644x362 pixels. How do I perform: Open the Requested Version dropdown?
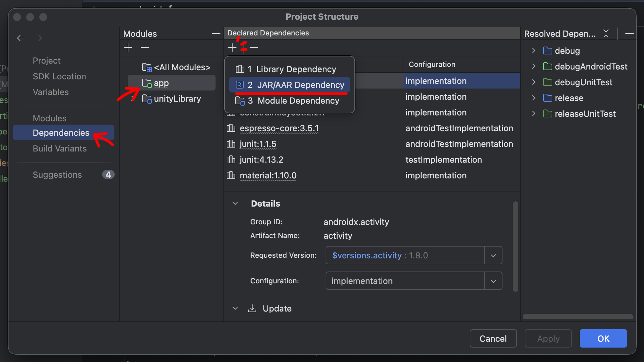pos(493,255)
